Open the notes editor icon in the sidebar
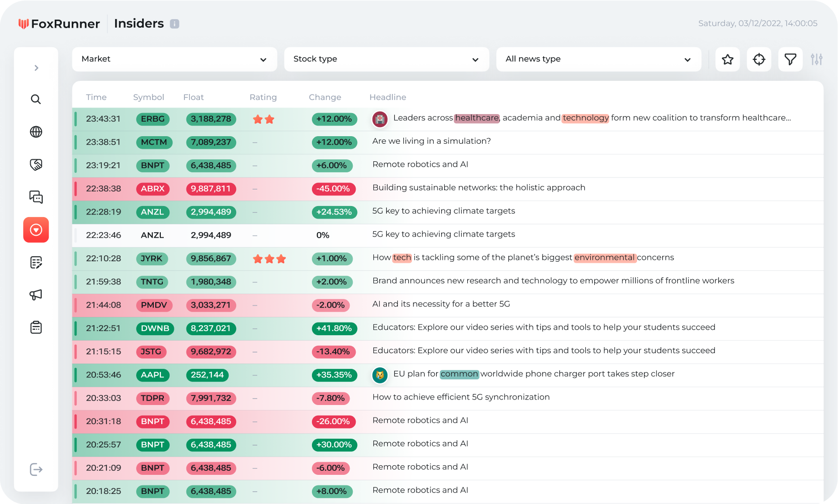 36,262
